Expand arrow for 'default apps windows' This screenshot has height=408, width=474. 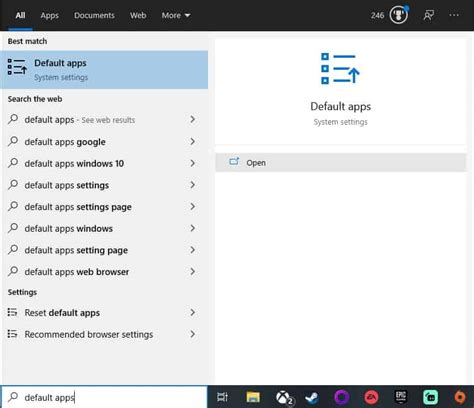(192, 228)
